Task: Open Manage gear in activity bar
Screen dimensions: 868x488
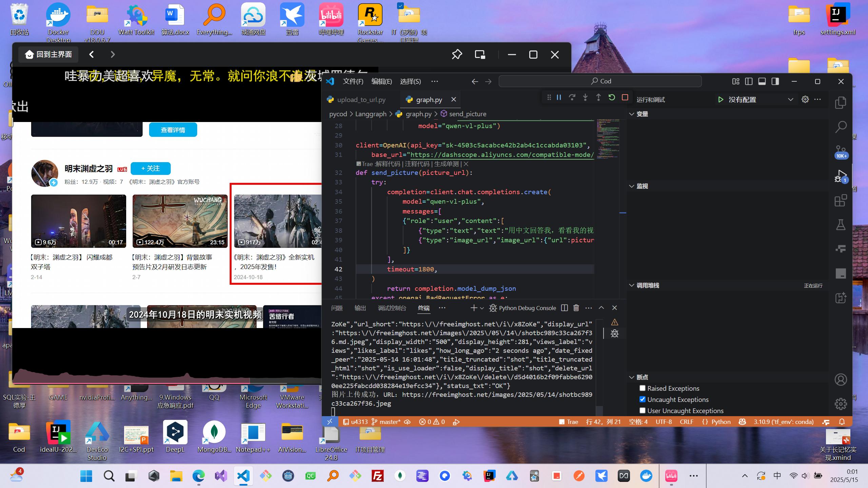Action: [x=841, y=404]
